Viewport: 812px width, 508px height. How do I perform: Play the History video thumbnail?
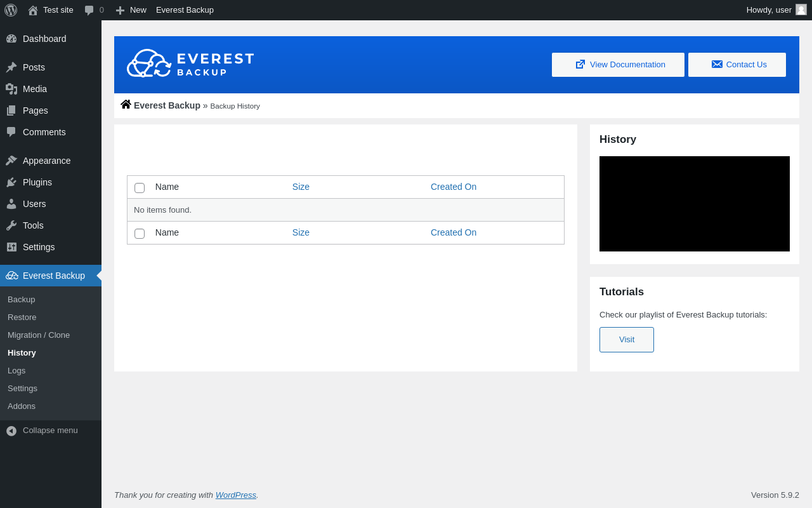tap(695, 204)
